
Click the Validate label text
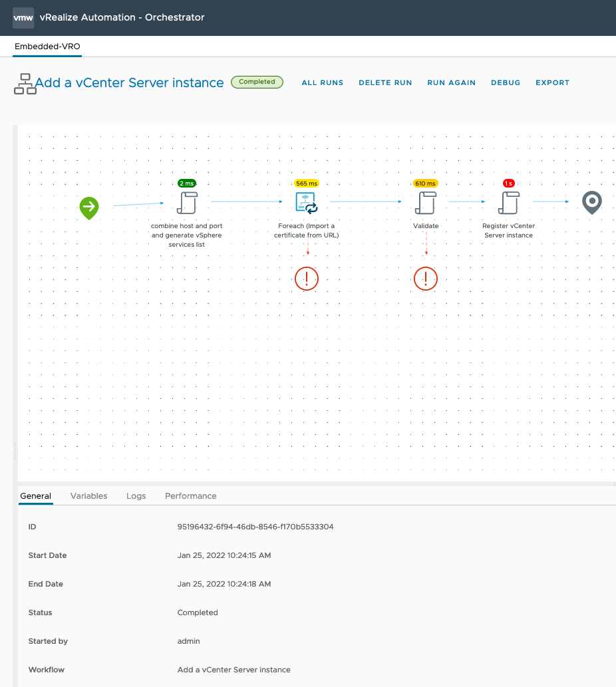(426, 226)
